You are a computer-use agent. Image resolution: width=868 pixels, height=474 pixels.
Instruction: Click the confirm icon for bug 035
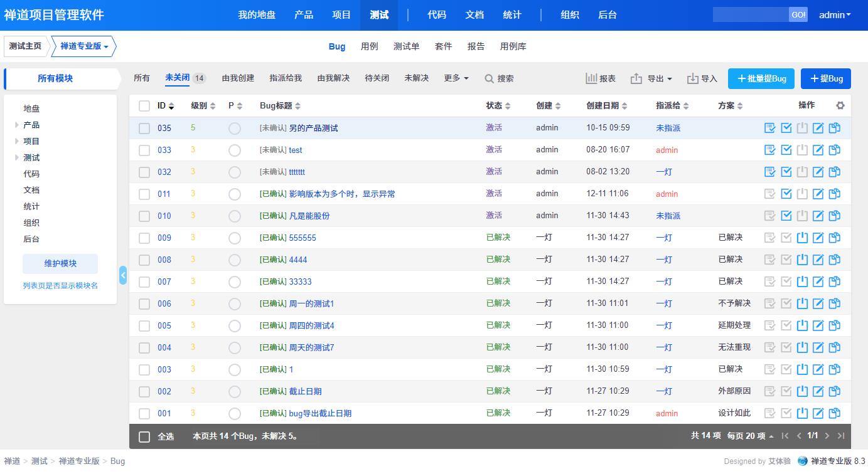pyautogui.click(x=770, y=129)
